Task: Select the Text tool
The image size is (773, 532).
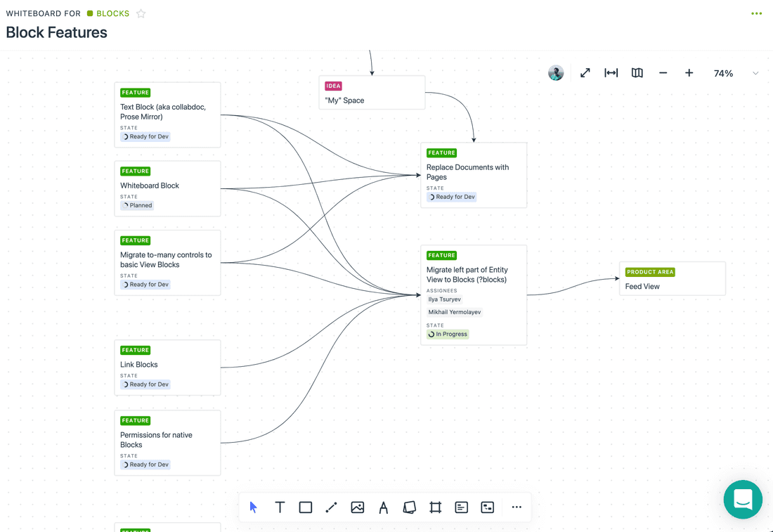Action: (x=280, y=507)
